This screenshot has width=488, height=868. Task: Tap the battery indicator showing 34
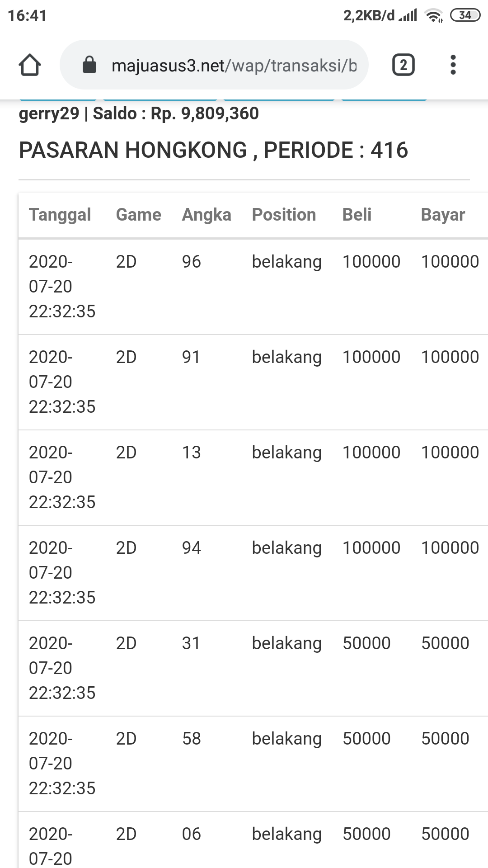pos(465,15)
